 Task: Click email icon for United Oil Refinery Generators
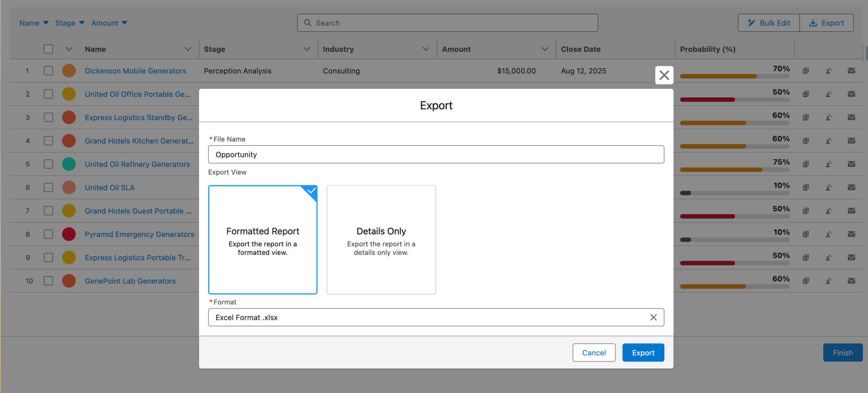[851, 164]
